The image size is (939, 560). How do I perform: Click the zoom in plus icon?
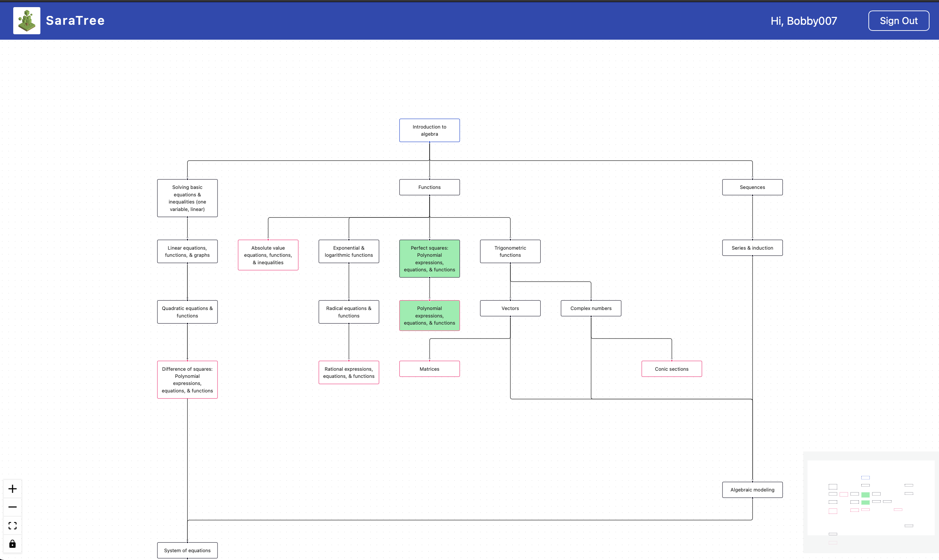click(x=13, y=489)
